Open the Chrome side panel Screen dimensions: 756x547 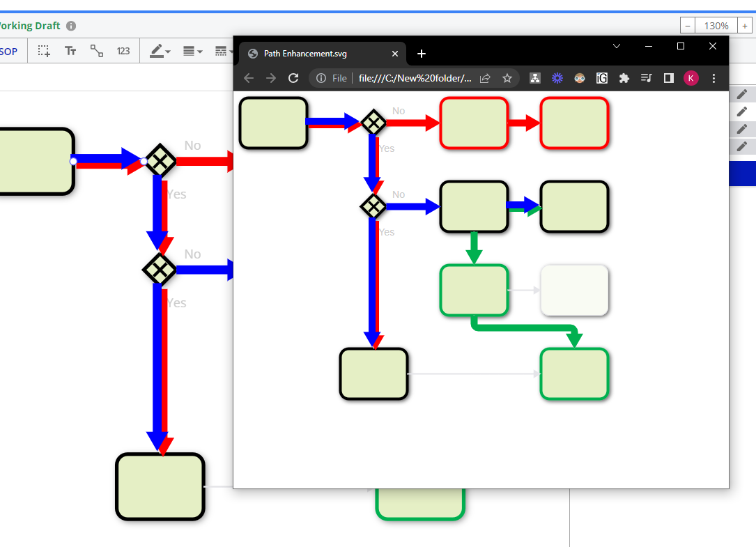[x=669, y=78]
